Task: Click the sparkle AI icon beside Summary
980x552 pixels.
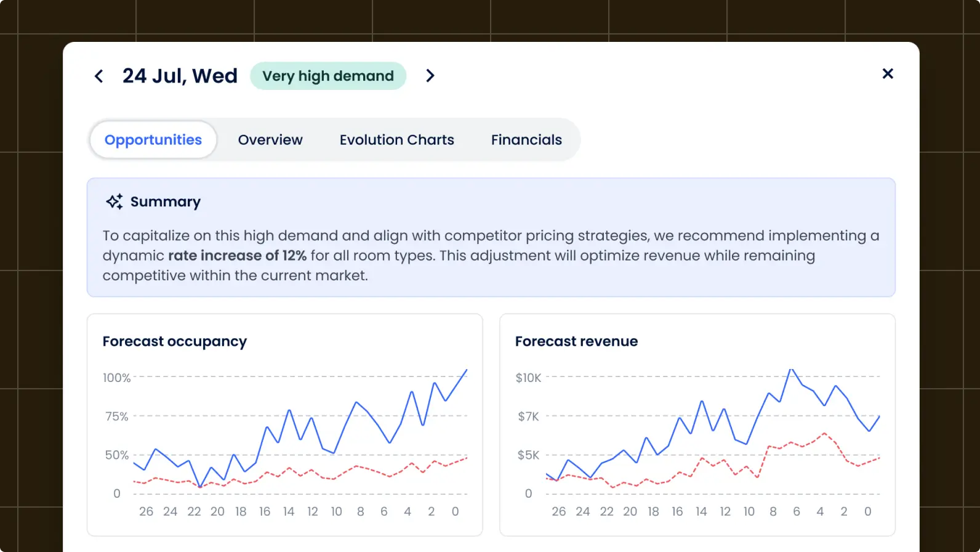Action: [114, 201]
